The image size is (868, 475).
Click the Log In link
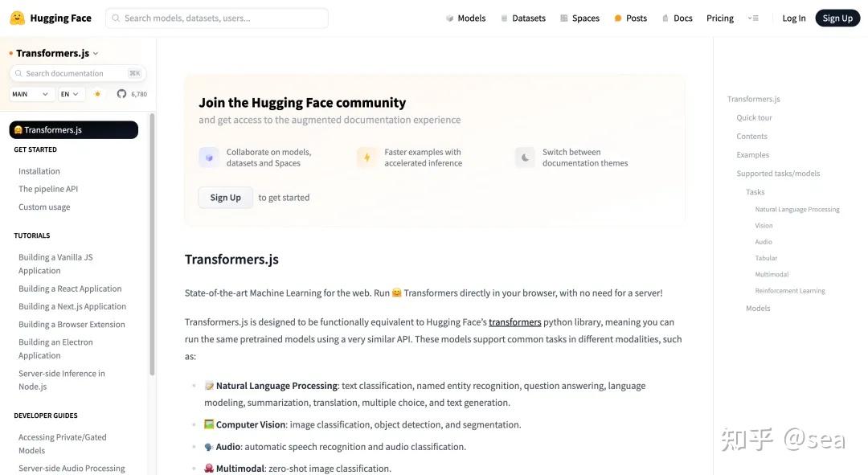[x=793, y=18]
